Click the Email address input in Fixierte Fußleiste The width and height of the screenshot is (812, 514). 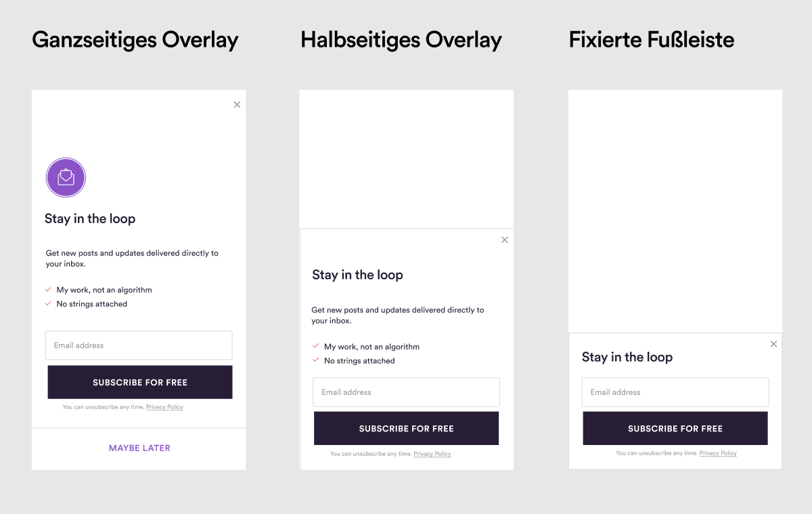click(x=675, y=392)
